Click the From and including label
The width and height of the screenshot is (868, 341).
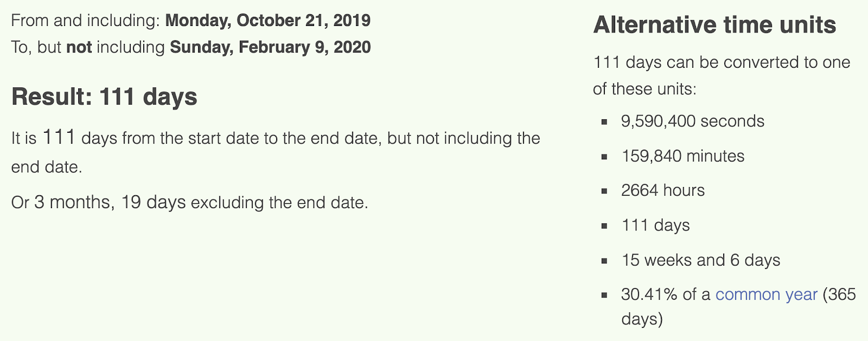tap(86, 21)
